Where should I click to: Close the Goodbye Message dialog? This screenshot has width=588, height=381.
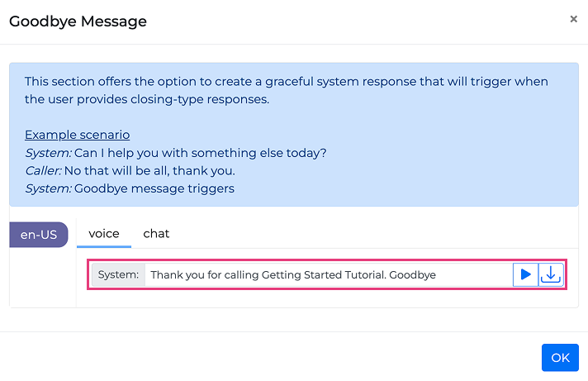point(574,19)
